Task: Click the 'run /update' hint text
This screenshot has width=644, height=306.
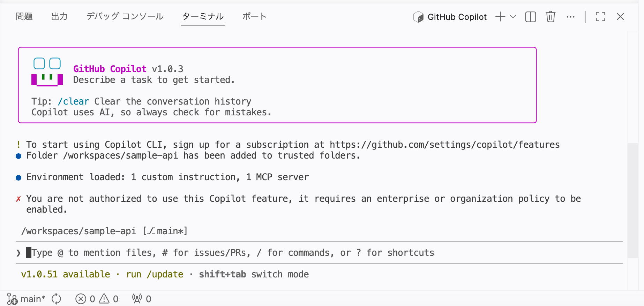Action: pyautogui.click(x=155, y=274)
